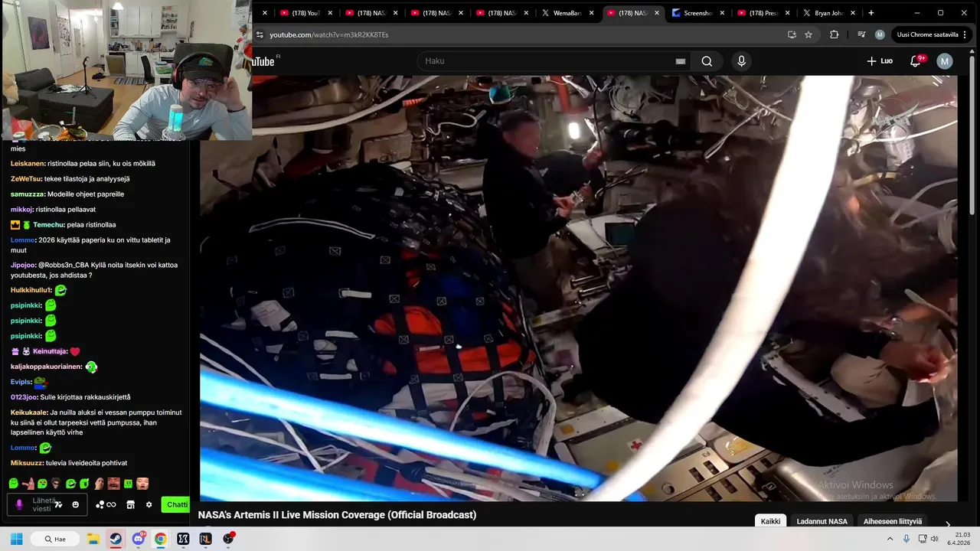This screenshot has width=980, height=551.
Task: Click the Luo create button
Action: click(879, 61)
